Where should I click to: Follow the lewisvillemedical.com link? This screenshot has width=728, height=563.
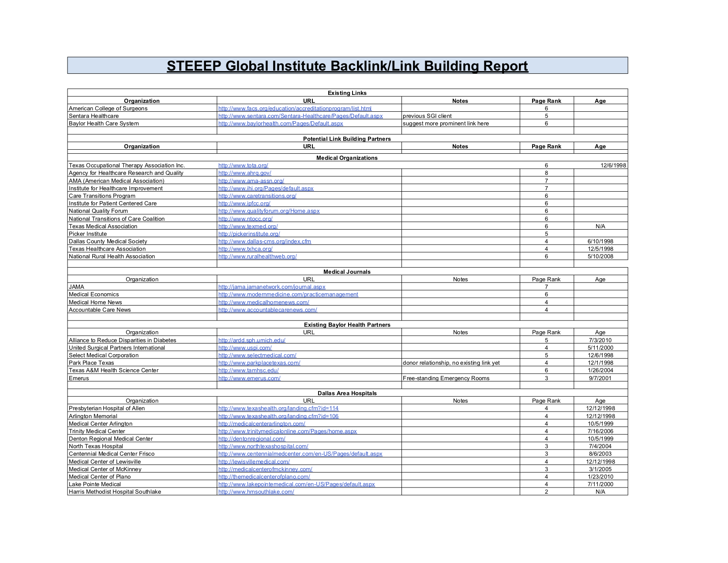pos(254,461)
